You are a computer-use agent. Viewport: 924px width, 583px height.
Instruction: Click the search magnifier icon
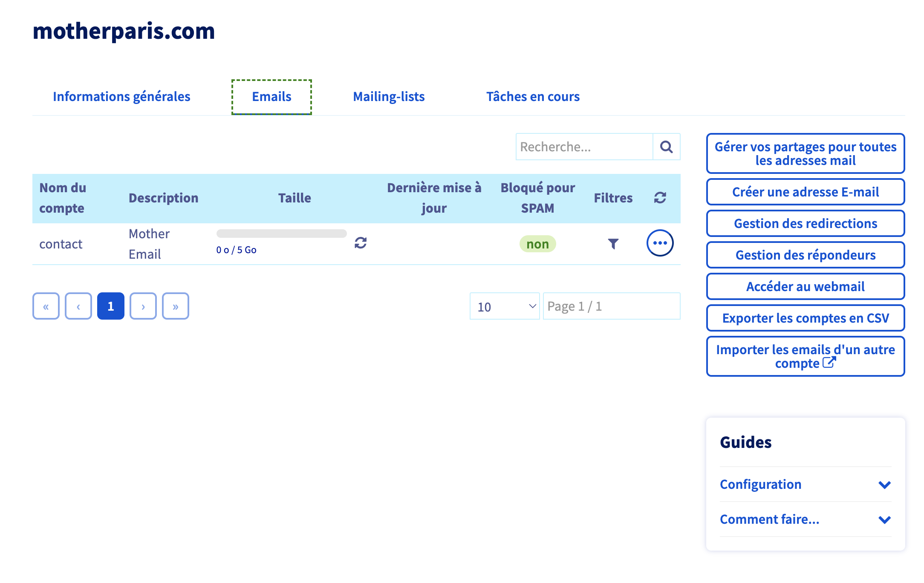pos(666,147)
